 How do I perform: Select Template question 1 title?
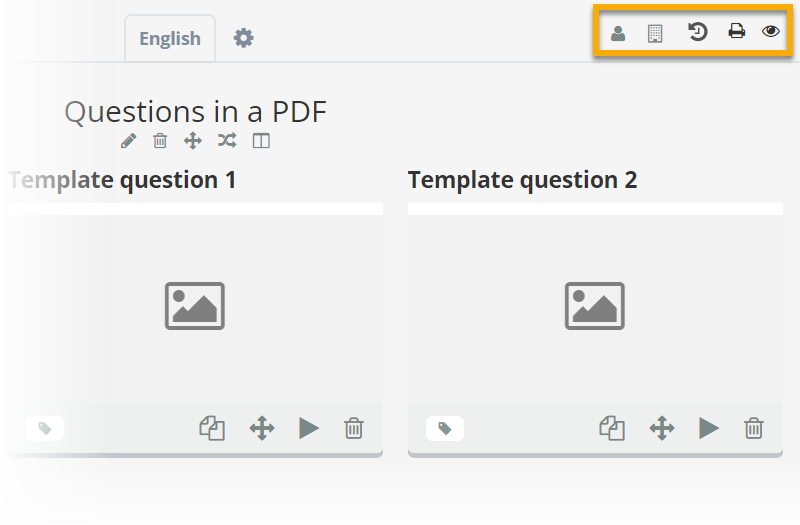(122, 180)
